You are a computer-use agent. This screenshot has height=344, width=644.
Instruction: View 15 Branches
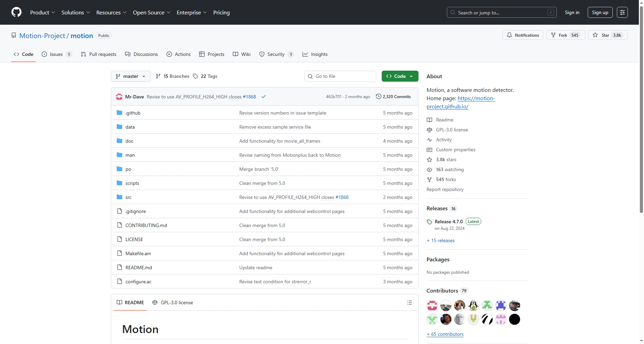172,76
